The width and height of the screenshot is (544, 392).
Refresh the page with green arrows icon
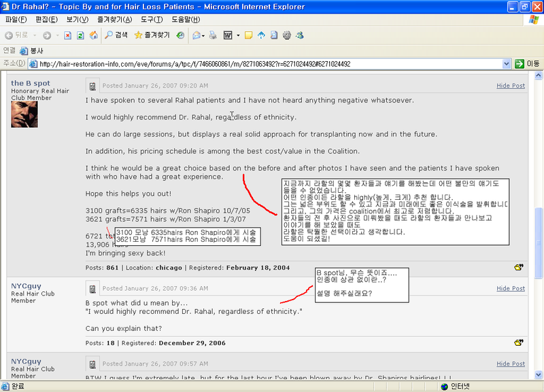(x=80, y=35)
